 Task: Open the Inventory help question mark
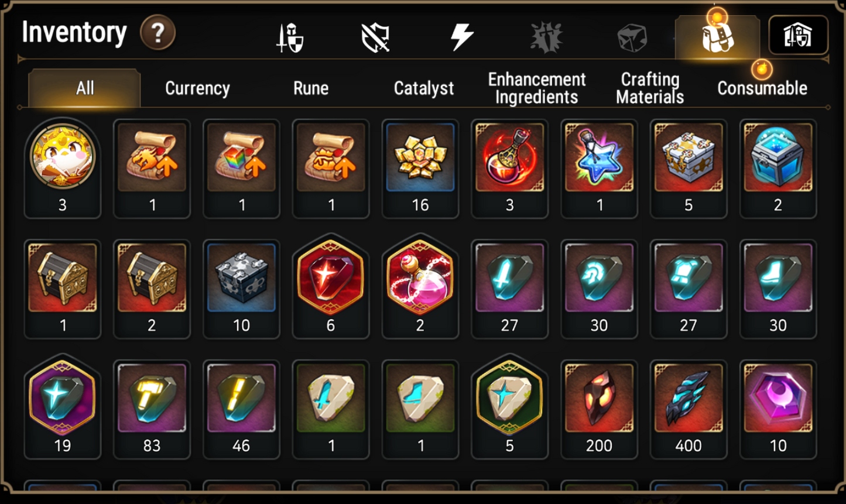click(x=157, y=33)
